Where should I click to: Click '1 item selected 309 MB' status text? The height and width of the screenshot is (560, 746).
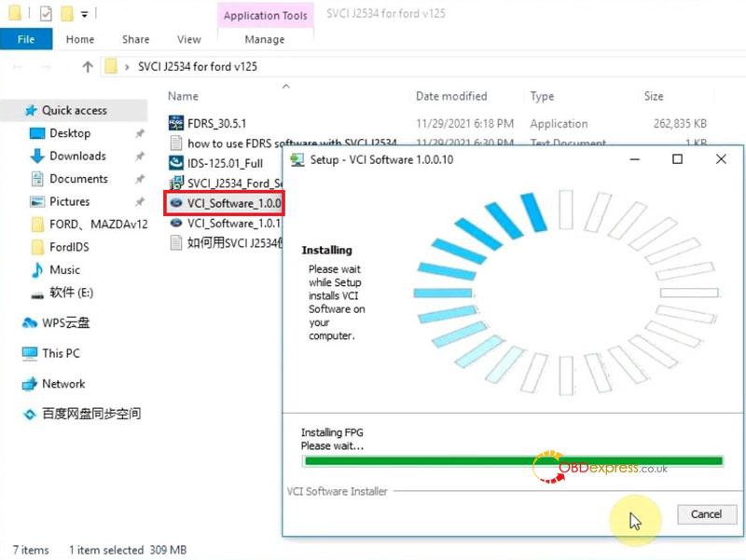coord(128,550)
